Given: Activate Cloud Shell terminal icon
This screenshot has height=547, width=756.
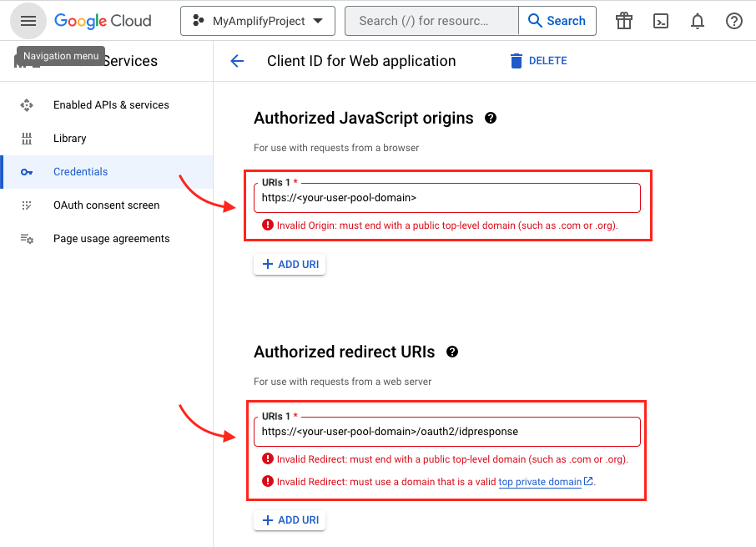Looking at the screenshot, I should point(661,21).
